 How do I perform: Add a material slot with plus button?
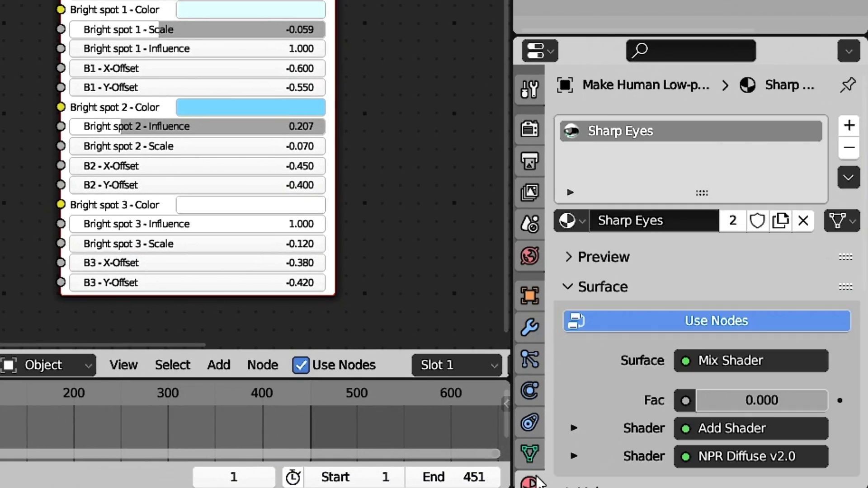[x=849, y=125]
